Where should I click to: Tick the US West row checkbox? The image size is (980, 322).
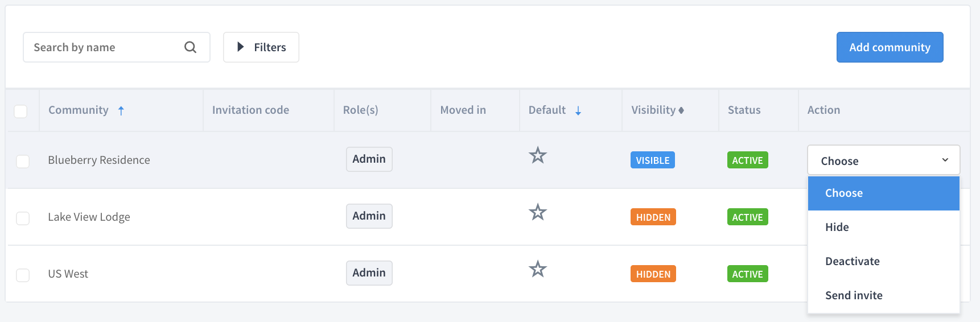23,275
